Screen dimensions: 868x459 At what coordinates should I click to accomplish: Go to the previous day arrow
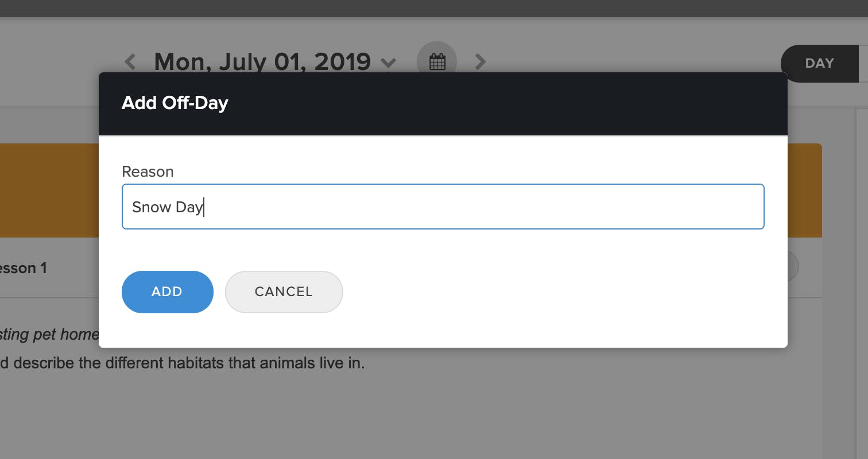pyautogui.click(x=130, y=61)
